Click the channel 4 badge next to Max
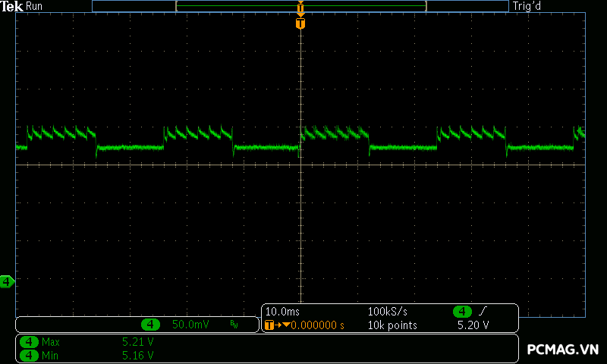The width and height of the screenshot is (607, 364). click(x=29, y=342)
